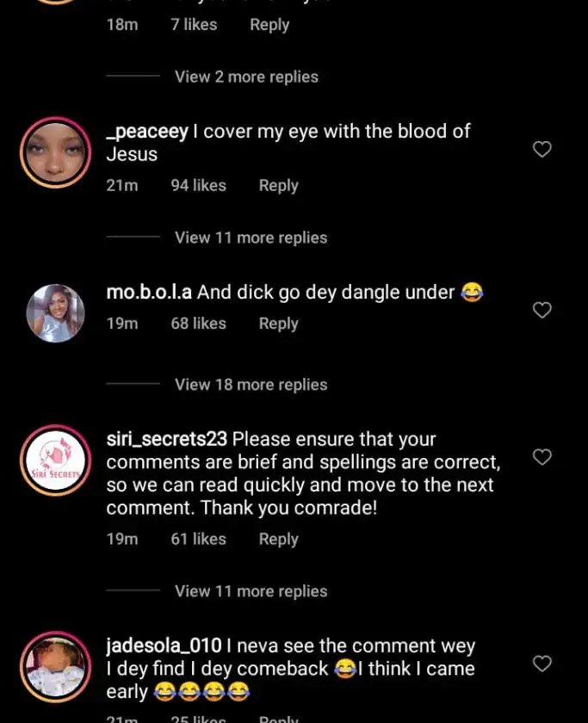Expand 'View 11 more replies' under siri_secrets23
This screenshot has width=588, height=723.
click(x=251, y=591)
